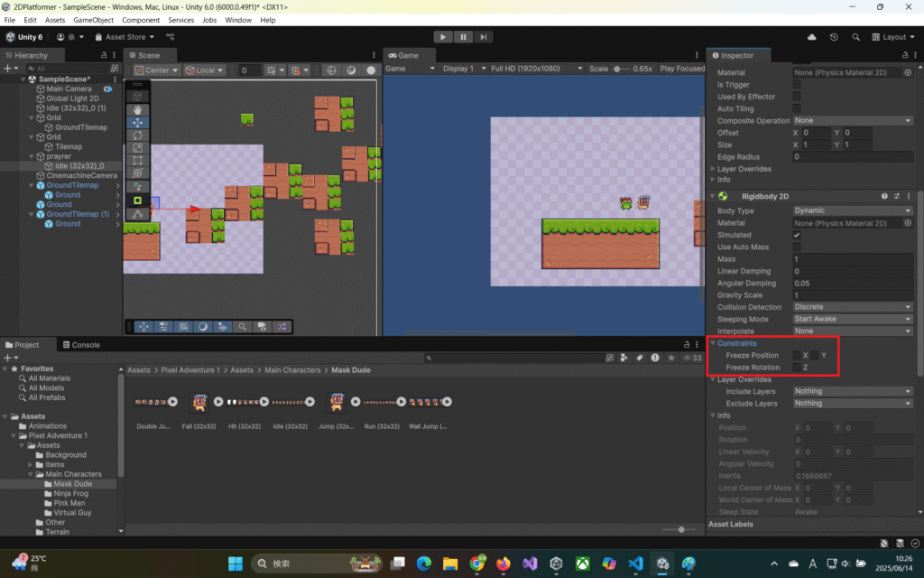Viewport: 924px width, 578px height.
Task: Uncheck the Simulated checkbox
Action: tap(797, 235)
